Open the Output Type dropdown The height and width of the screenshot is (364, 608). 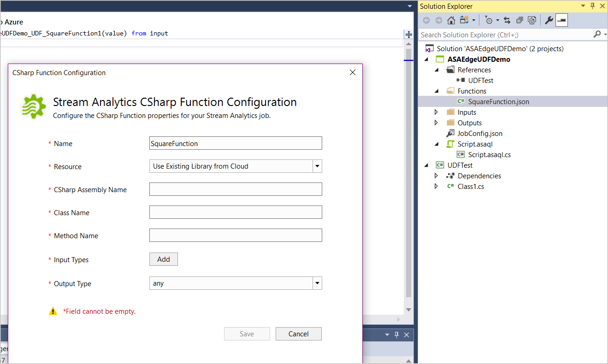click(x=317, y=283)
